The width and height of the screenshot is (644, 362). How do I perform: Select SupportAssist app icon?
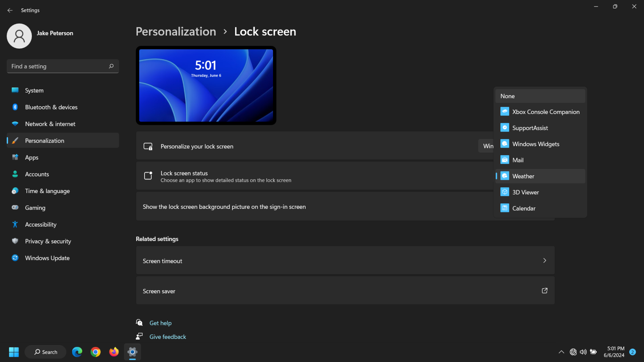504,128
